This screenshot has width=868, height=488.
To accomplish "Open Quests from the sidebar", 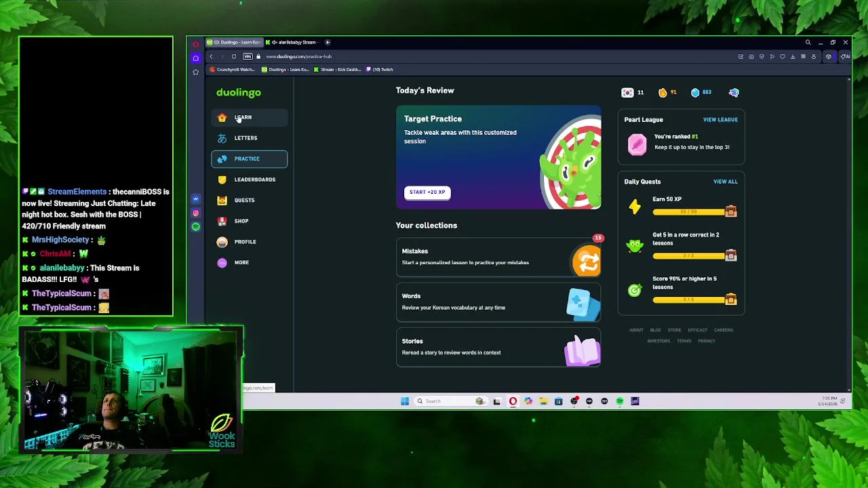I will [x=249, y=200].
